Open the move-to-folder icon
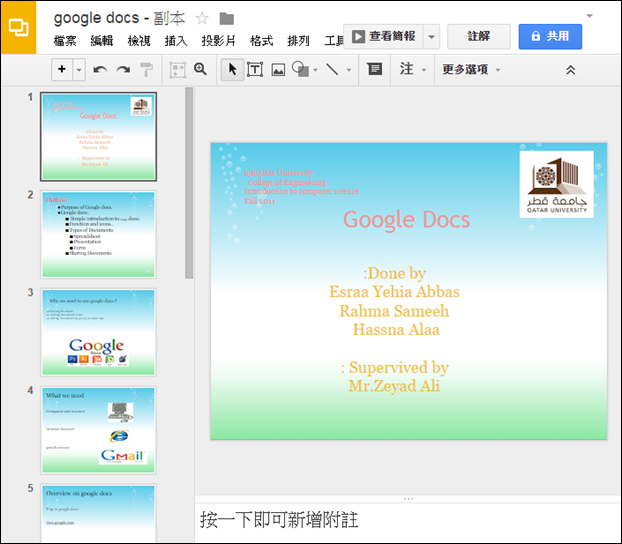This screenshot has width=622, height=544. 227,18
